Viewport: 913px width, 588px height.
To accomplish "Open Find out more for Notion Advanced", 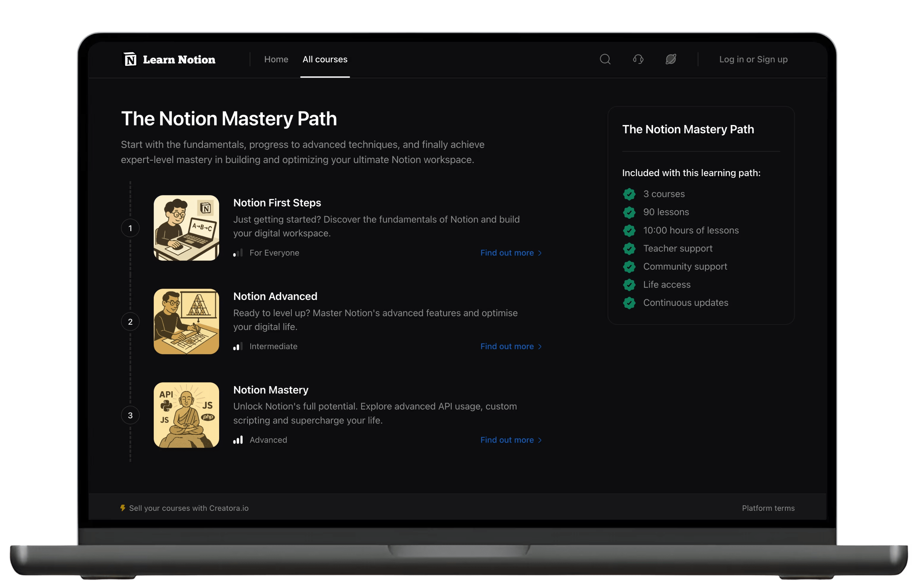I will pyautogui.click(x=511, y=346).
